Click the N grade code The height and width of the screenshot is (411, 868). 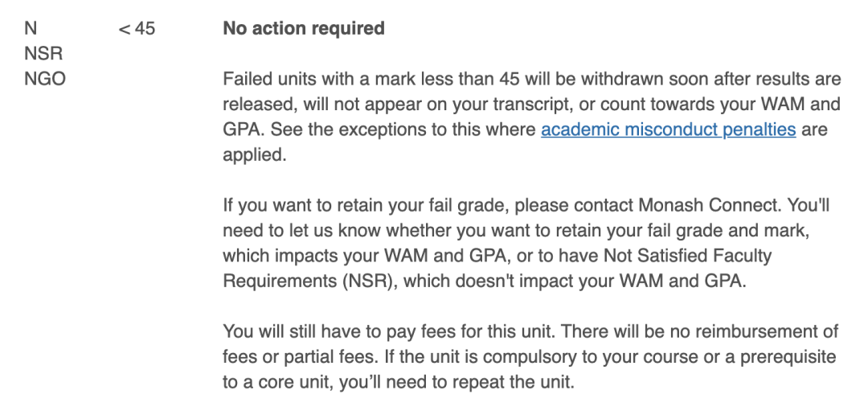click(x=31, y=28)
